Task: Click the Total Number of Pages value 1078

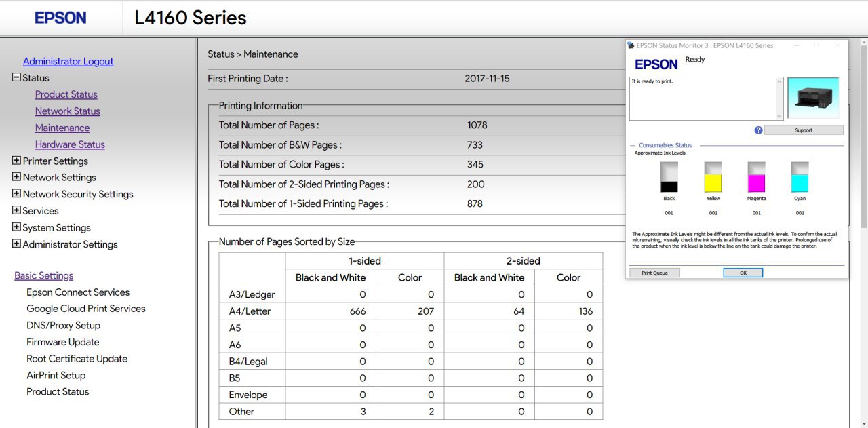Action: coord(477,125)
